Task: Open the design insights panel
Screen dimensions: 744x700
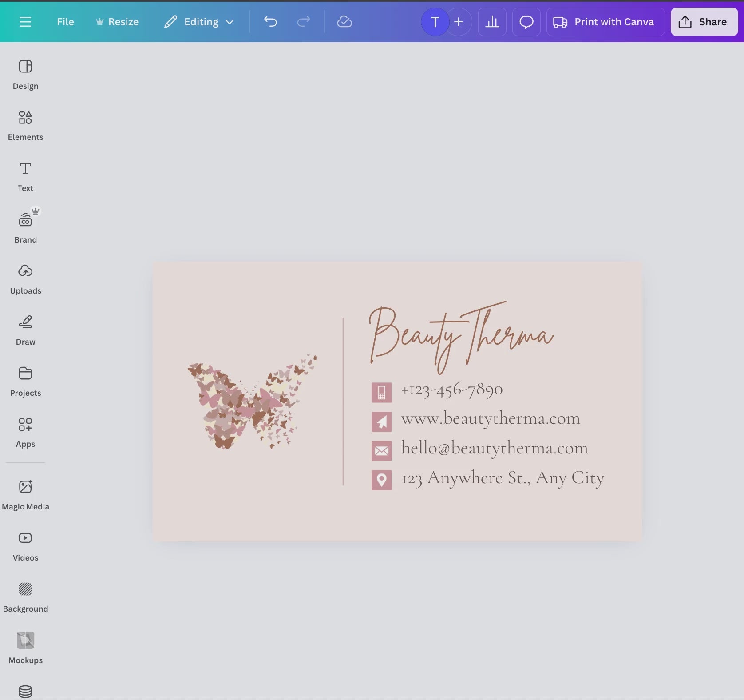Action: [492, 22]
